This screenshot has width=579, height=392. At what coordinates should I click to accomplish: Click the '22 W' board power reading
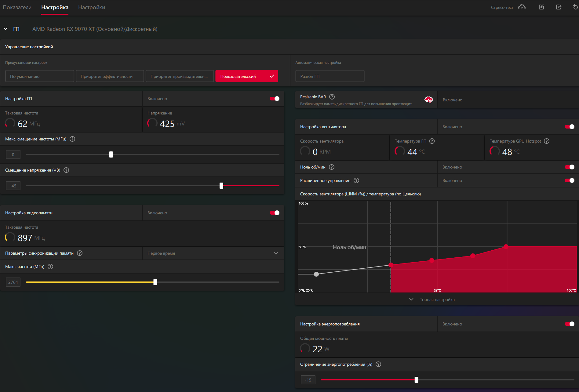pyautogui.click(x=321, y=349)
